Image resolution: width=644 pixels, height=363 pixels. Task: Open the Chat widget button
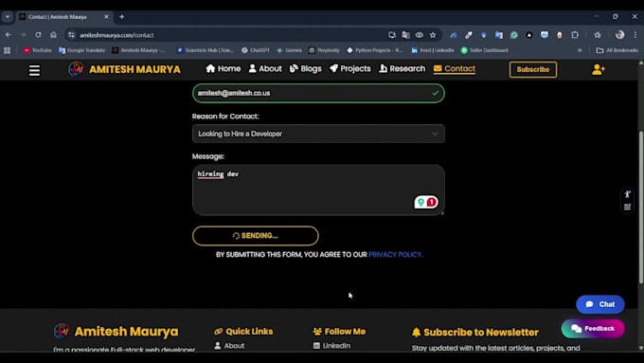coord(600,304)
